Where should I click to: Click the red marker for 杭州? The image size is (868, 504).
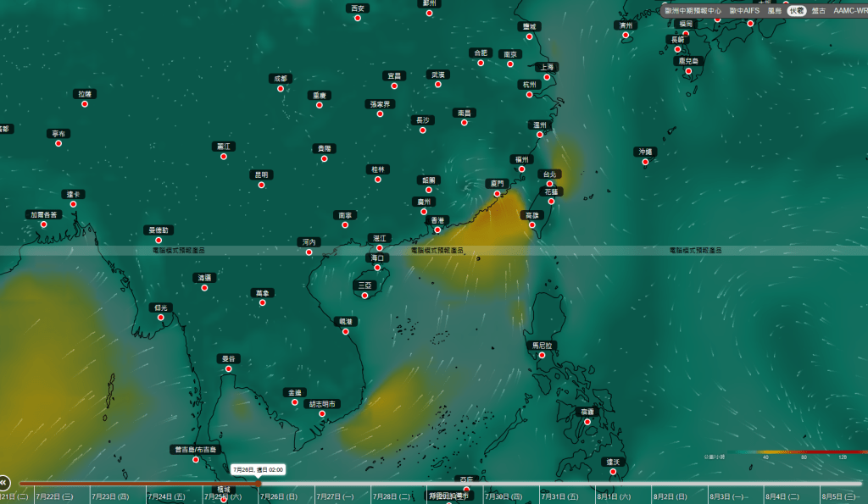[529, 95]
